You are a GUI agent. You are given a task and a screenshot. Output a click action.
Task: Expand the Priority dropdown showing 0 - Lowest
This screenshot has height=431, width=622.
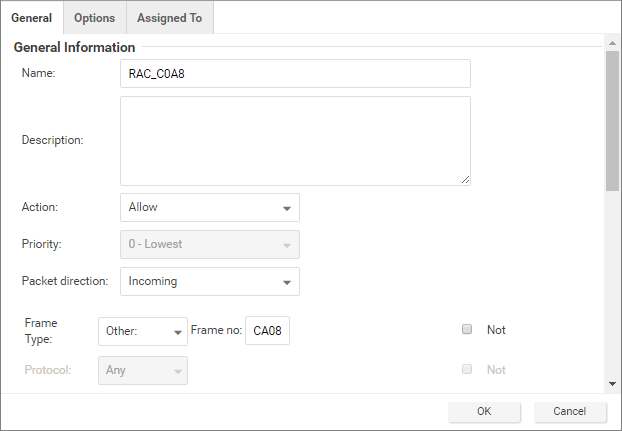click(209, 244)
